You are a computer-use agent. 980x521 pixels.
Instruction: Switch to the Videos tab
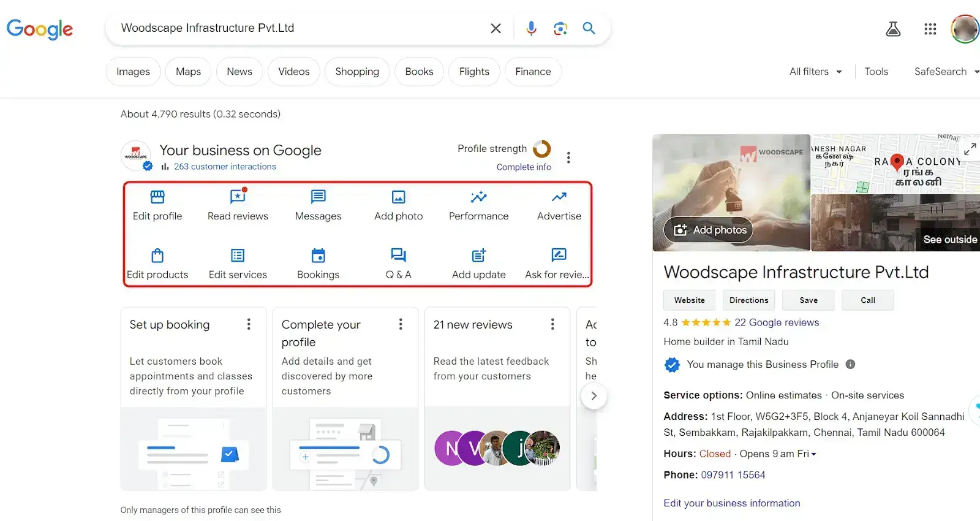click(294, 72)
